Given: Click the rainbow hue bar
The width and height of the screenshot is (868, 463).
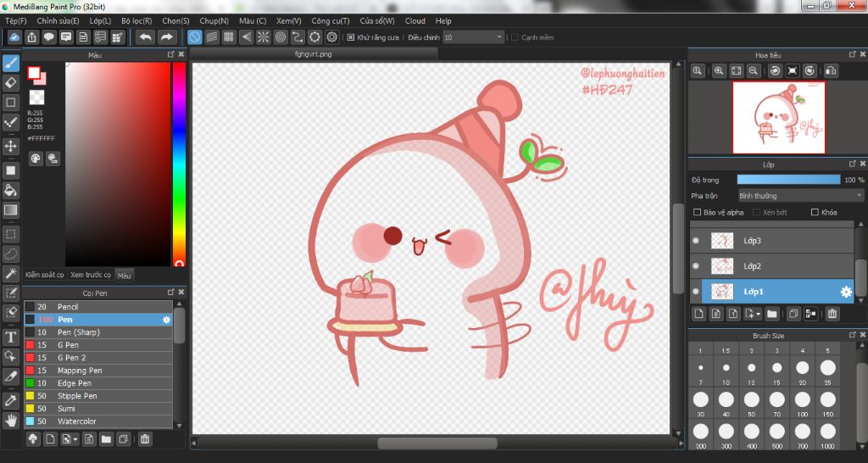Looking at the screenshot, I should coord(179,164).
